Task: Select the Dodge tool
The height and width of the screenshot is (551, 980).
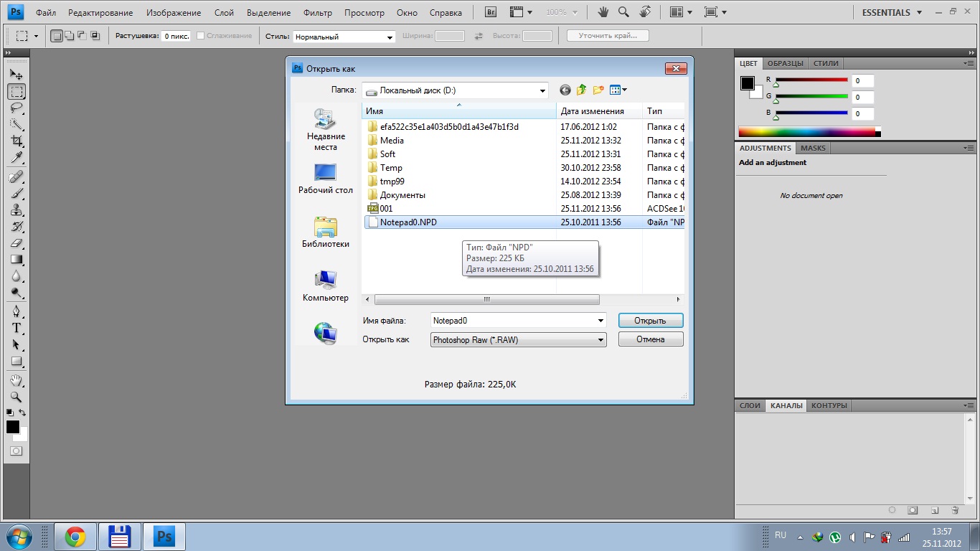Action: (x=17, y=293)
